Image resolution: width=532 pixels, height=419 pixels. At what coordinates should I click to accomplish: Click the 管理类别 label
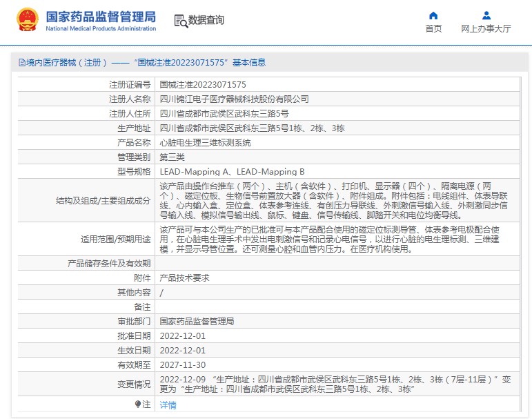[134, 157]
